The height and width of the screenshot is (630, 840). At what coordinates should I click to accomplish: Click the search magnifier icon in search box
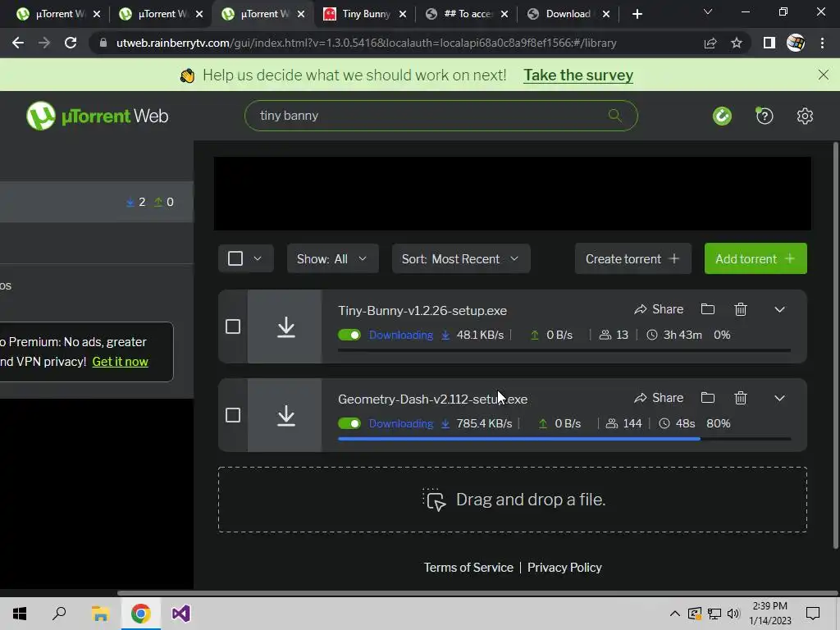[614, 115]
